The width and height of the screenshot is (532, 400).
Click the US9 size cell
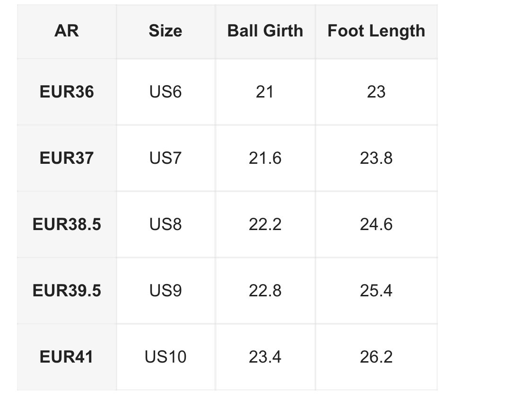(x=166, y=291)
